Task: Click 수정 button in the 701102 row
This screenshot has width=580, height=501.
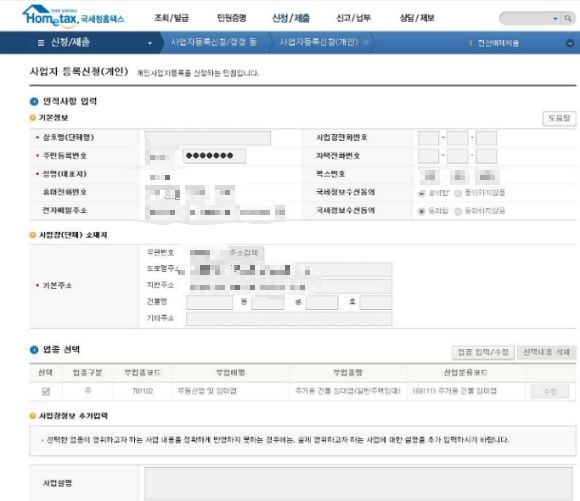Action: 550,391
